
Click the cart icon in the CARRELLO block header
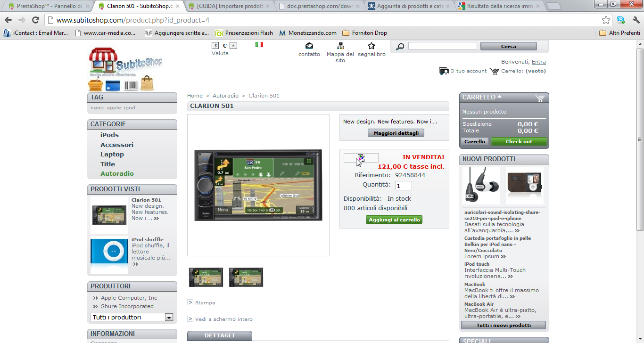(540, 98)
